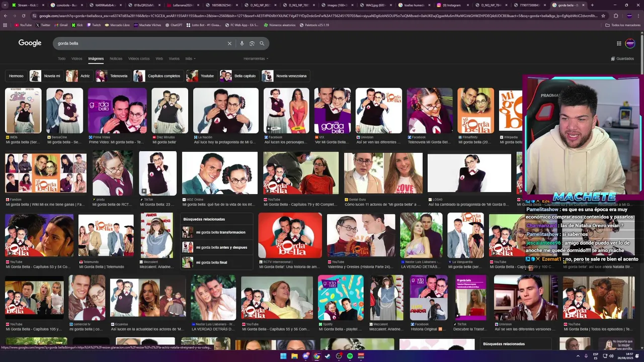
Task: Open Spotify from the taskbar
Action: click(x=350, y=356)
